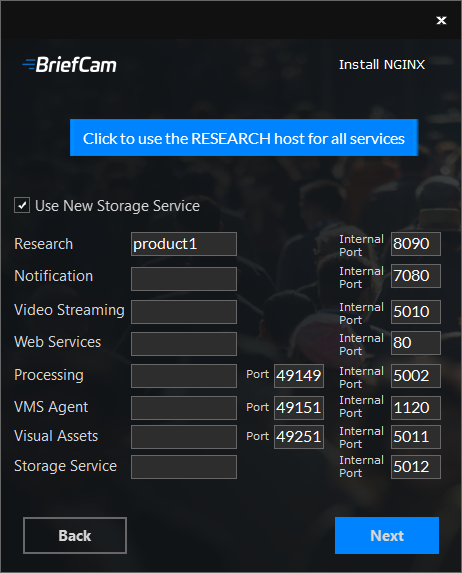Screen dimensions: 462x573
Task: Select the Storage Service internal port 5012
Action: pyautogui.click(x=416, y=467)
